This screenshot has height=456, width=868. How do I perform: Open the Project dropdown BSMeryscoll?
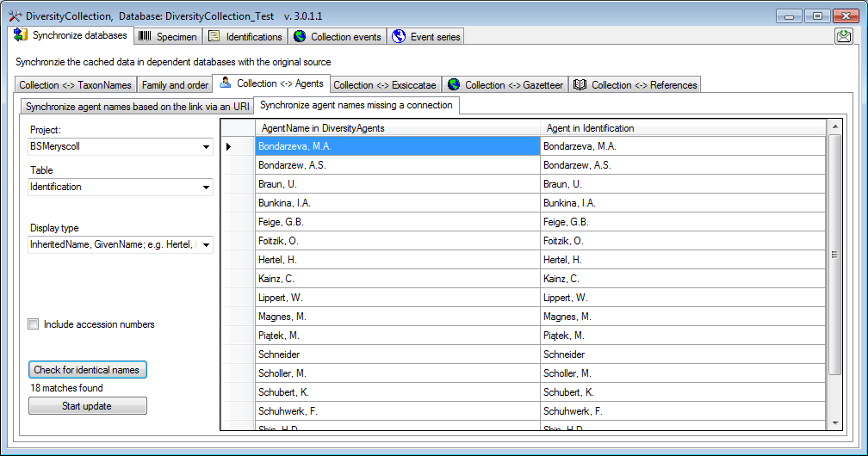[x=121, y=146]
